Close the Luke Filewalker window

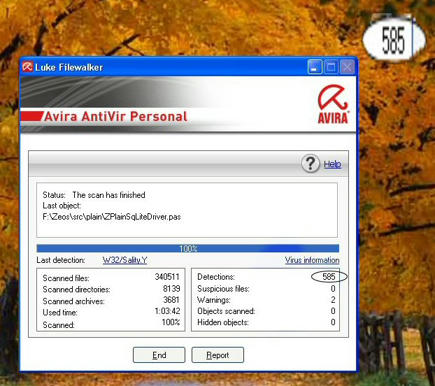347,67
